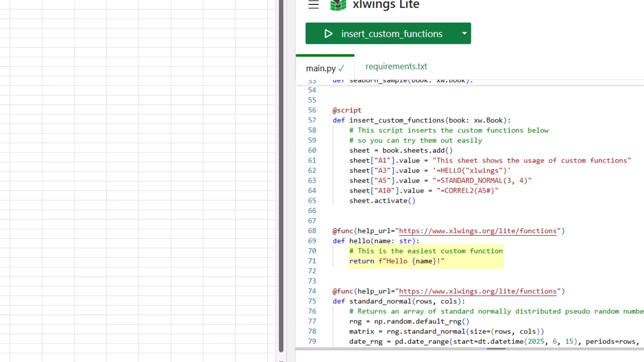644x362 pixels.
Task: Click line number 70 in the gutter
Action: [312, 251]
